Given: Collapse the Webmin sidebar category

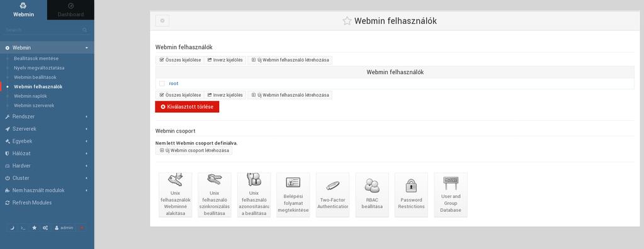Looking at the screenshot, I should pos(47,48).
